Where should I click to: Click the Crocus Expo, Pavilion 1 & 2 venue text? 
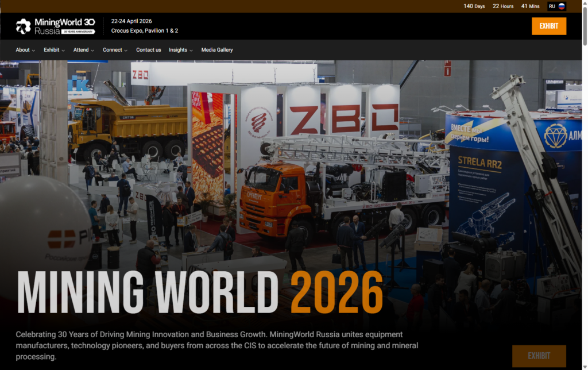pyautogui.click(x=145, y=31)
